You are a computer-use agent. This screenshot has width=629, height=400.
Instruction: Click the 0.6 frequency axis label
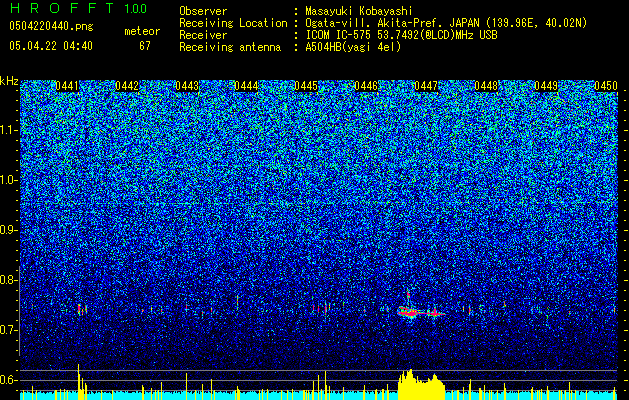point(8,380)
